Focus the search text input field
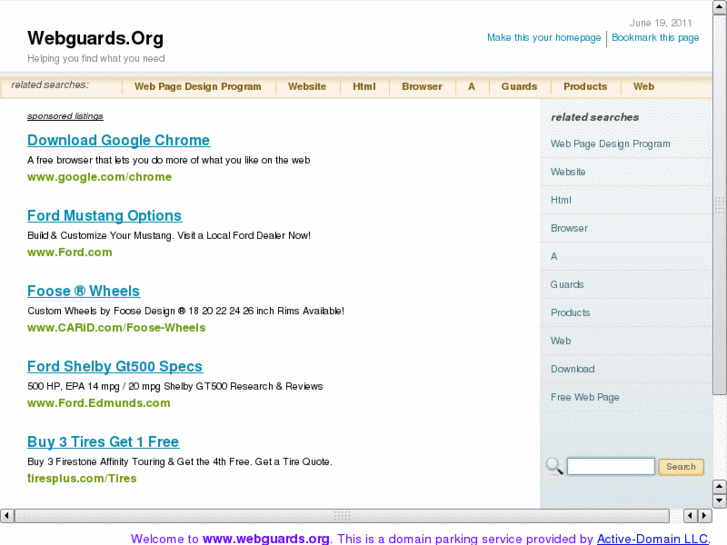The height and width of the screenshot is (545, 727). pos(611,467)
